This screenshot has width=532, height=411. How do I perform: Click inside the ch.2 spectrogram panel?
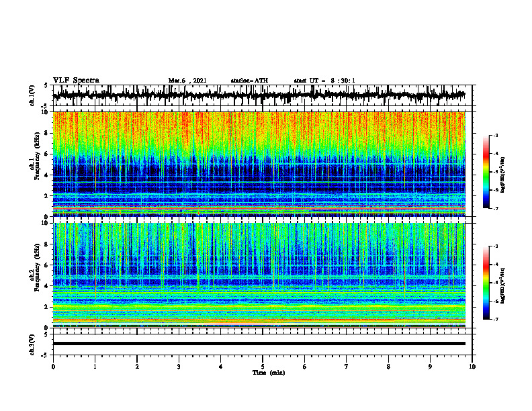click(259, 275)
